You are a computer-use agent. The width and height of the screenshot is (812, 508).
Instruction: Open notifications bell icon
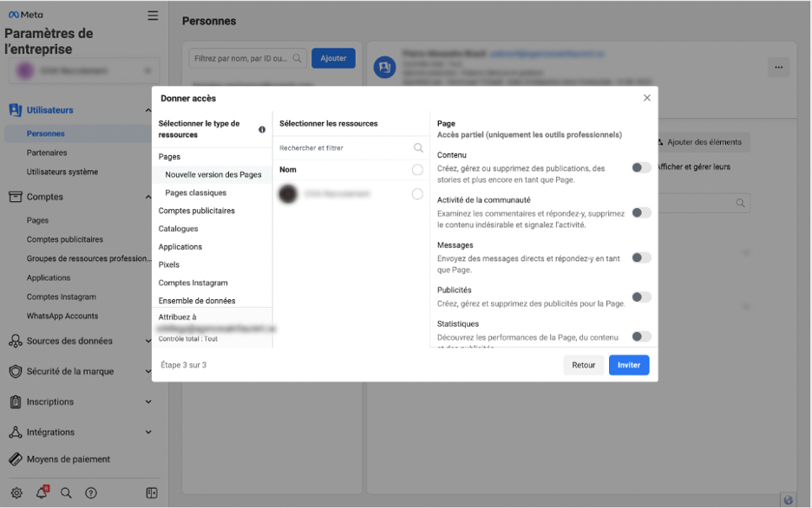click(42, 492)
